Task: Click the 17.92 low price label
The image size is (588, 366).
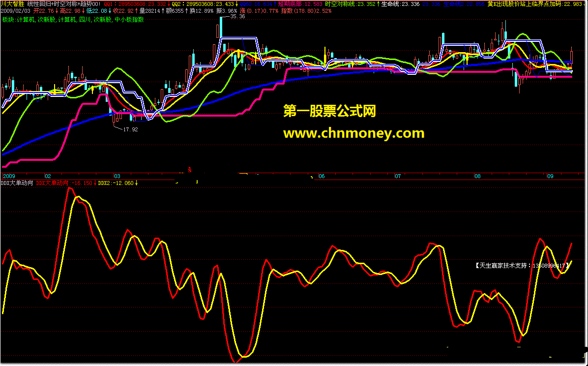Action: click(x=130, y=129)
